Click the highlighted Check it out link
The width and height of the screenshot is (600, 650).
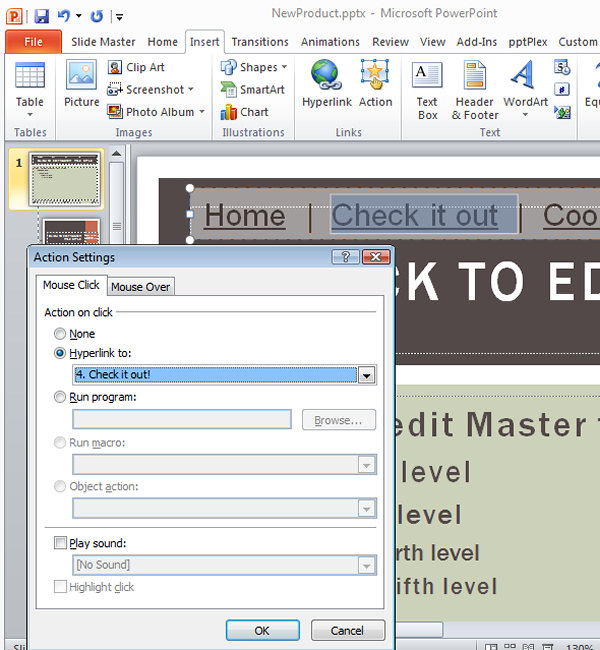tap(415, 215)
